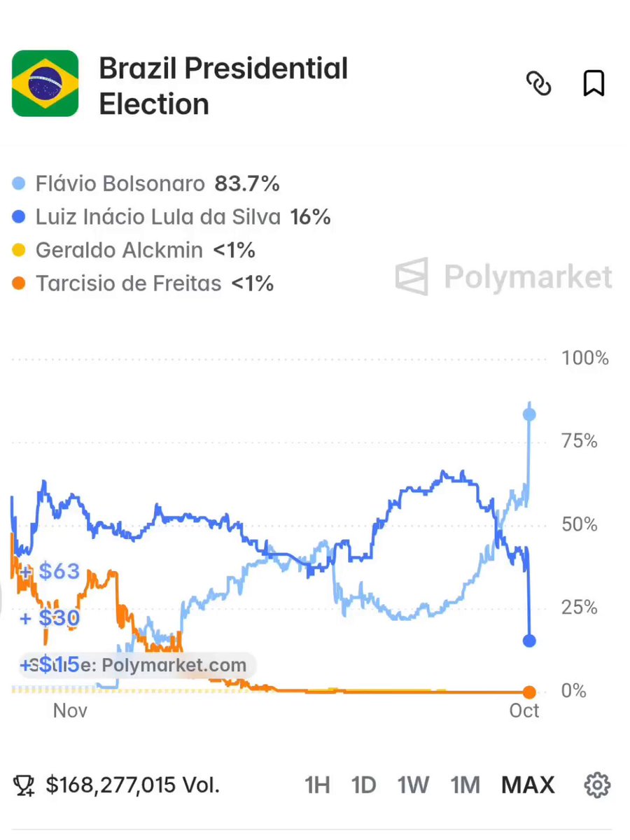Select the MAX time range
The width and height of the screenshot is (630, 840).
click(x=528, y=785)
